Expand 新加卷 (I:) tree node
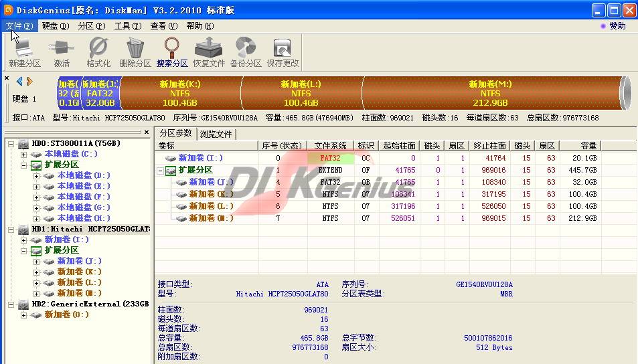The image size is (638, 364). 24,240
